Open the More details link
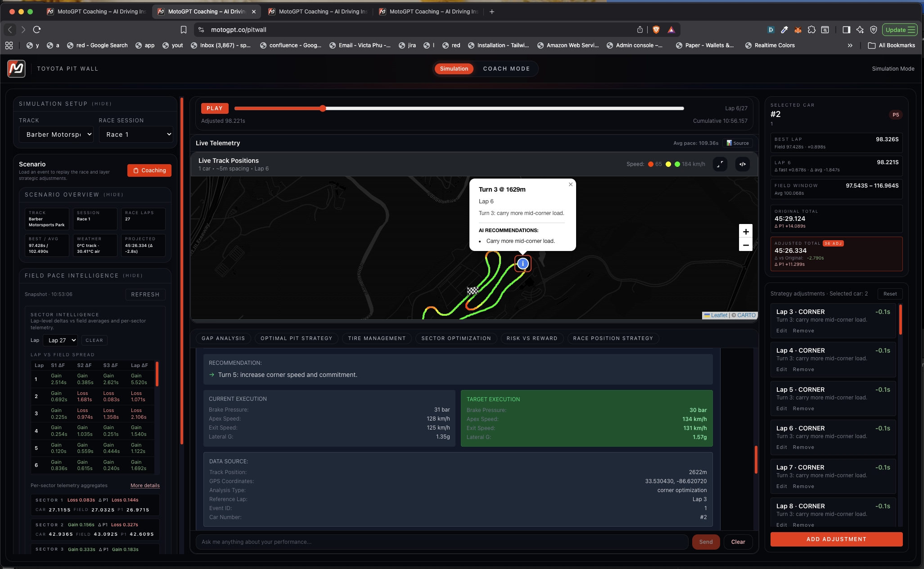 tap(145, 486)
